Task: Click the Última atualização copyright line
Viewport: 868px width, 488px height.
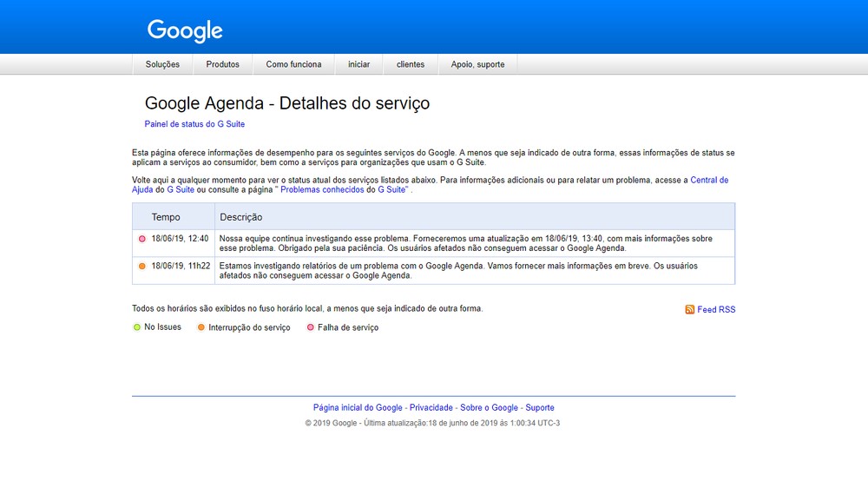Action: [x=432, y=423]
